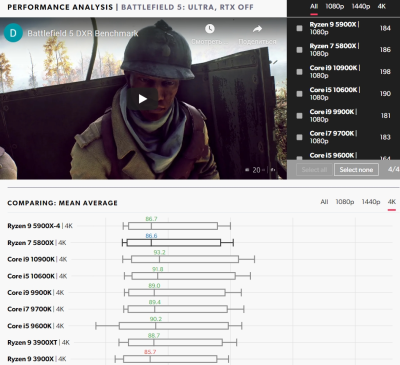
Task: Click the 85.7 value above Ryzen 9 3900X bar
Action: (x=150, y=352)
